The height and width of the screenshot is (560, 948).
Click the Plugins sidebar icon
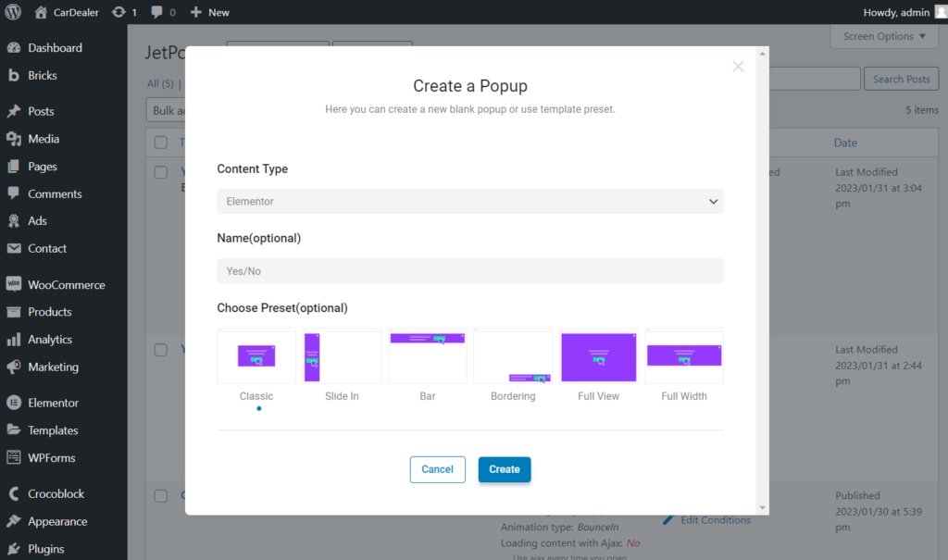pyautogui.click(x=14, y=549)
